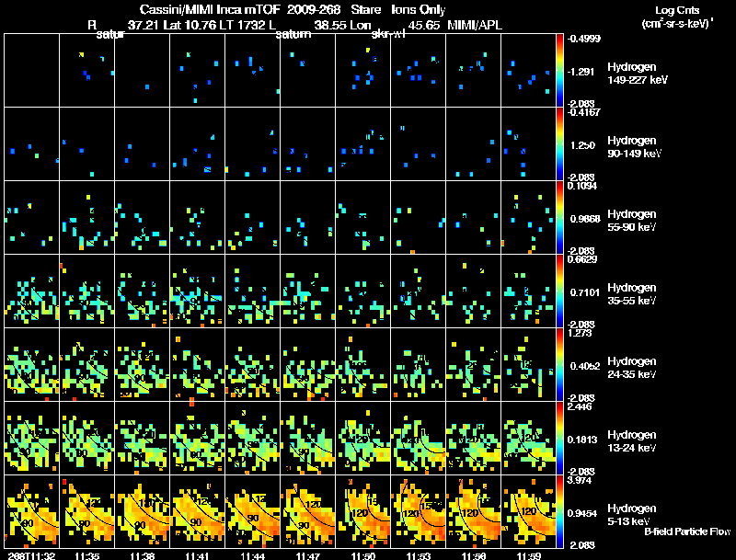Open the 5-13 keV image panel at 268T11:32

(31, 511)
